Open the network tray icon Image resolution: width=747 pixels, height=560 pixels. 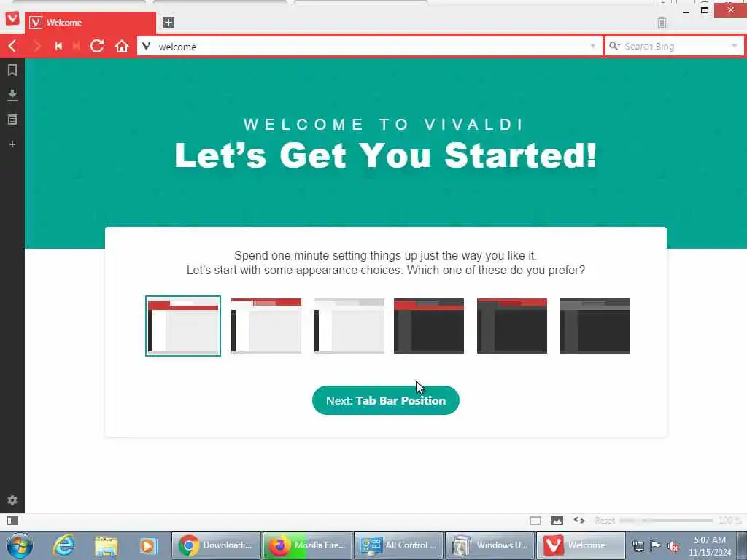pyautogui.click(x=638, y=546)
